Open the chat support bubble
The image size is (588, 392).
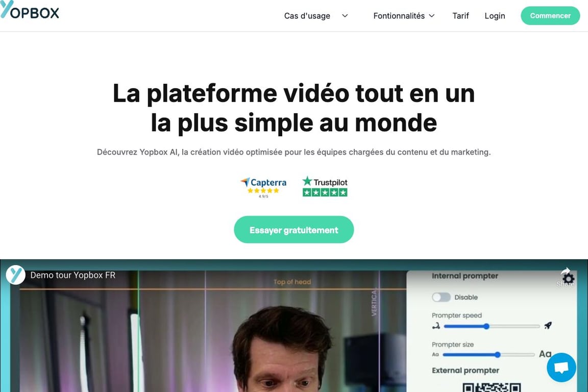[x=561, y=367]
